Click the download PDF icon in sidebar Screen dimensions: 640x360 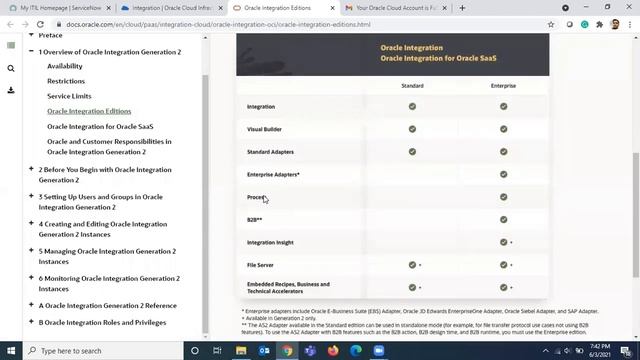point(11,90)
